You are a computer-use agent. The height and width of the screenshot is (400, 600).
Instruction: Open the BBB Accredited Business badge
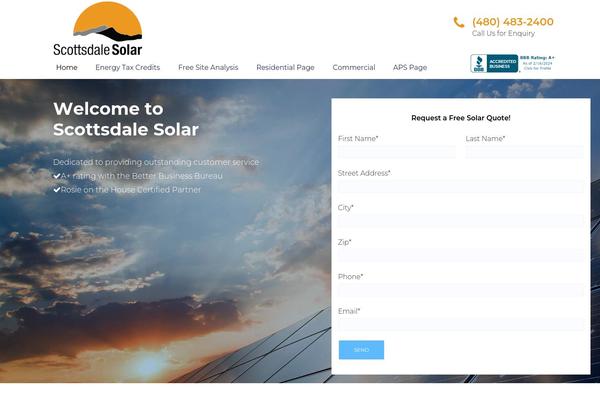pos(512,63)
